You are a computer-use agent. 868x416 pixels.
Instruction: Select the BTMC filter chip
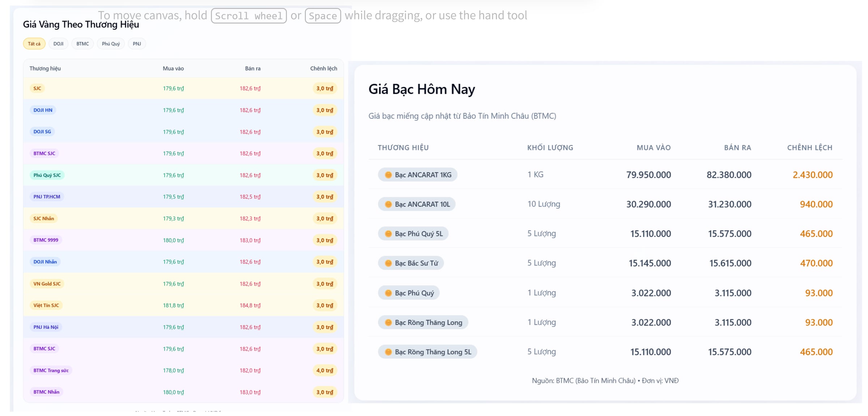coord(82,44)
